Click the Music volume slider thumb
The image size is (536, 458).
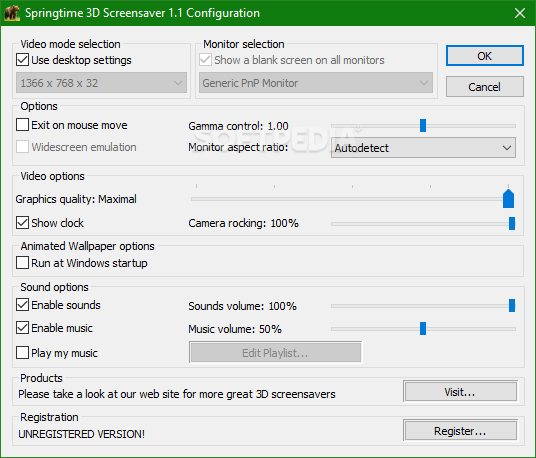(423, 328)
